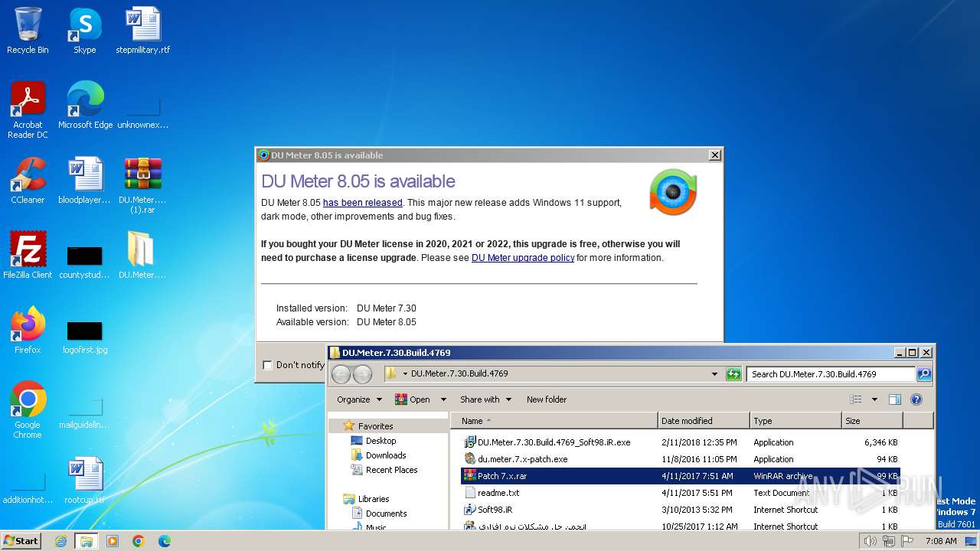Follow the "has been released" link
980x551 pixels.
point(362,203)
